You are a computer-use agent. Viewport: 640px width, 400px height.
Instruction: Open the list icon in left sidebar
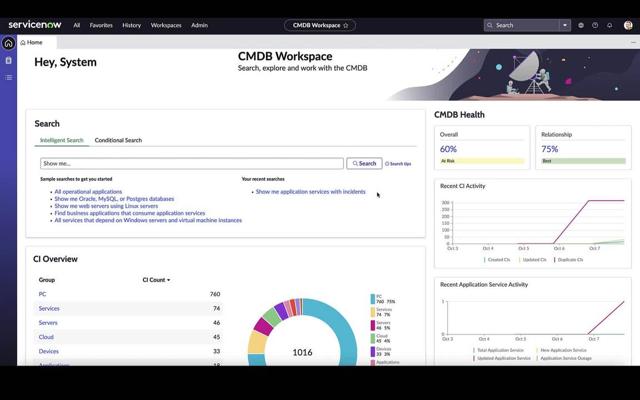click(x=9, y=77)
